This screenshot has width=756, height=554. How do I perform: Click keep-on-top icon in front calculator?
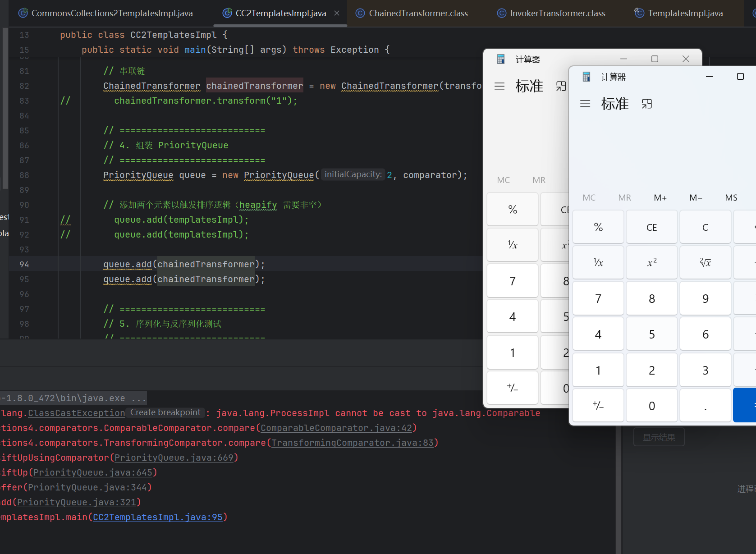pyautogui.click(x=647, y=104)
